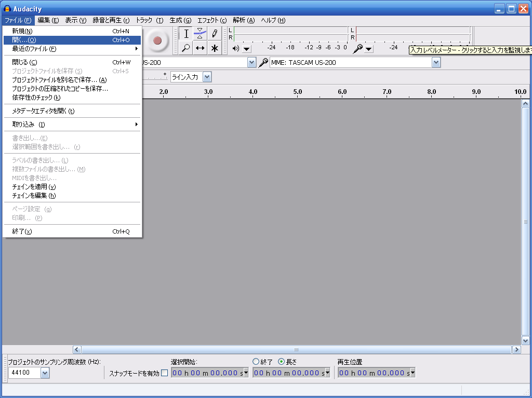Image resolution: width=532 pixels, height=398 pixels.
Task: Click horizontal scrollbar right arrow
Action: 516,350
